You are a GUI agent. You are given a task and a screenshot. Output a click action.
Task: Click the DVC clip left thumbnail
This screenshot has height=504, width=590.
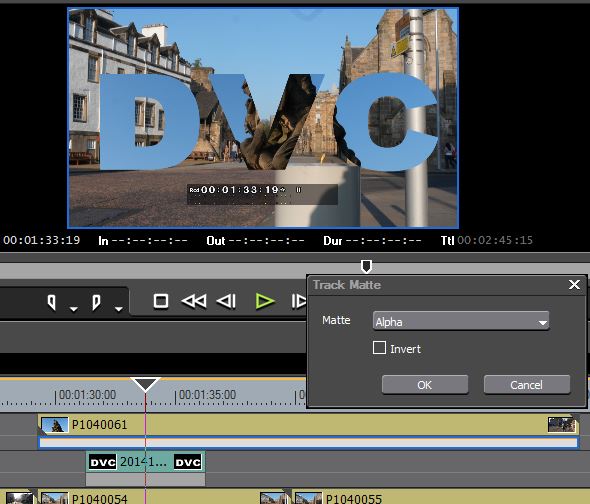(102, 462)
